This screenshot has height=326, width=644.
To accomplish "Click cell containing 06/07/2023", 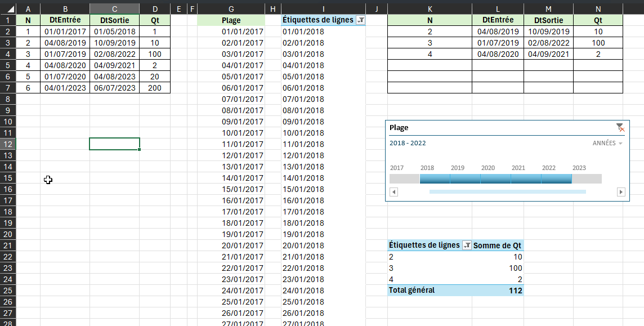I will [x=115, y=88].
